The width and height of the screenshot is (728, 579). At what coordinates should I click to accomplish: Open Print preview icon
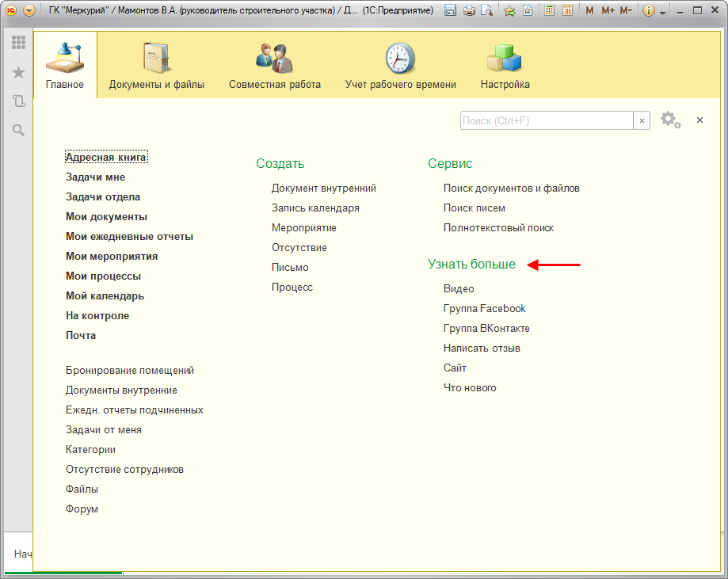pyautogui.click(x=486, y=10)
